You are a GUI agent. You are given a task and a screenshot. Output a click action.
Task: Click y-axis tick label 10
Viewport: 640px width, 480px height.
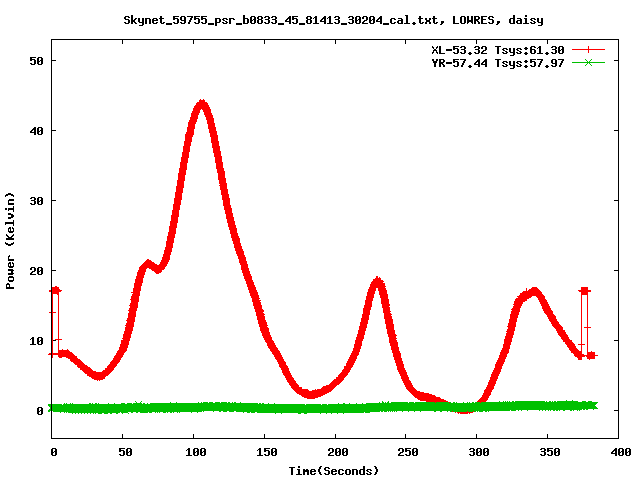[x=36, y=341]
